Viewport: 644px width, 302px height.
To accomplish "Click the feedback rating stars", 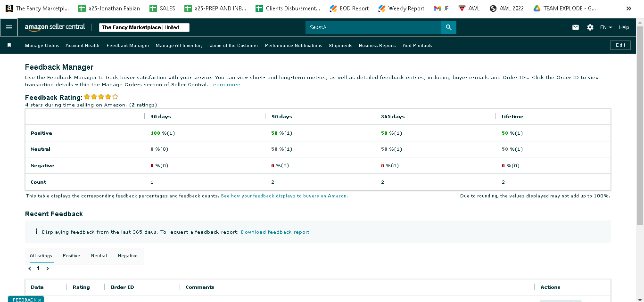I will click(101, 97).
